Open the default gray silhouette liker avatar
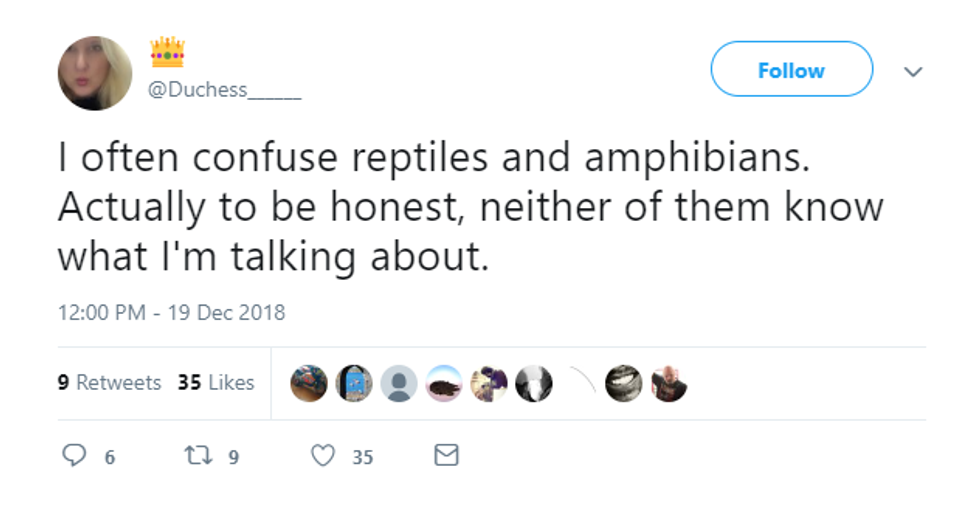 click(x=399, y=383)
